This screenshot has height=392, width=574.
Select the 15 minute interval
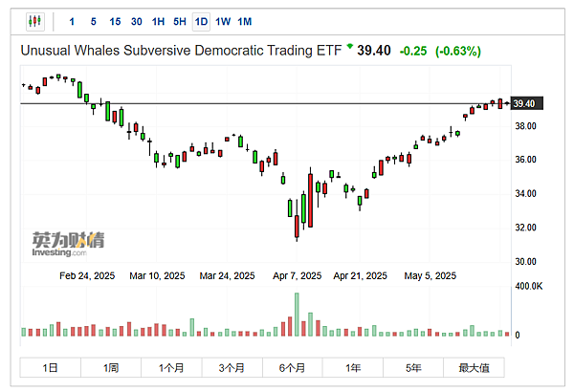pos(115,22)
